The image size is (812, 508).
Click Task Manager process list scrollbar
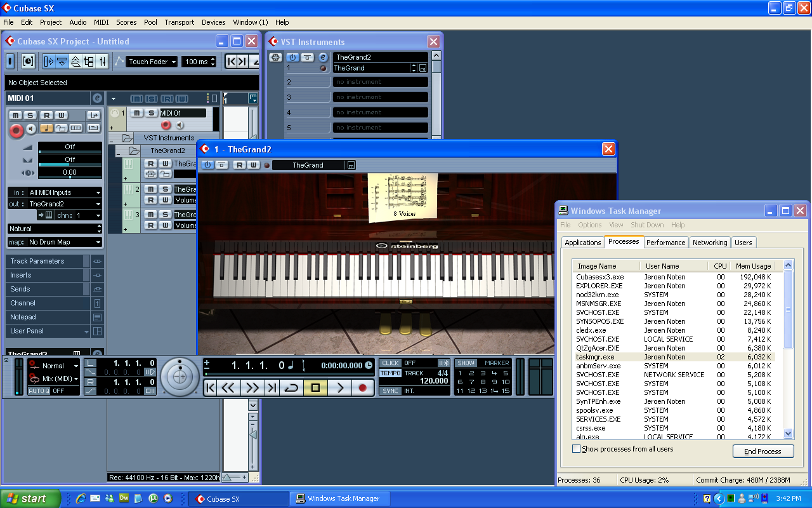[789, 349]
